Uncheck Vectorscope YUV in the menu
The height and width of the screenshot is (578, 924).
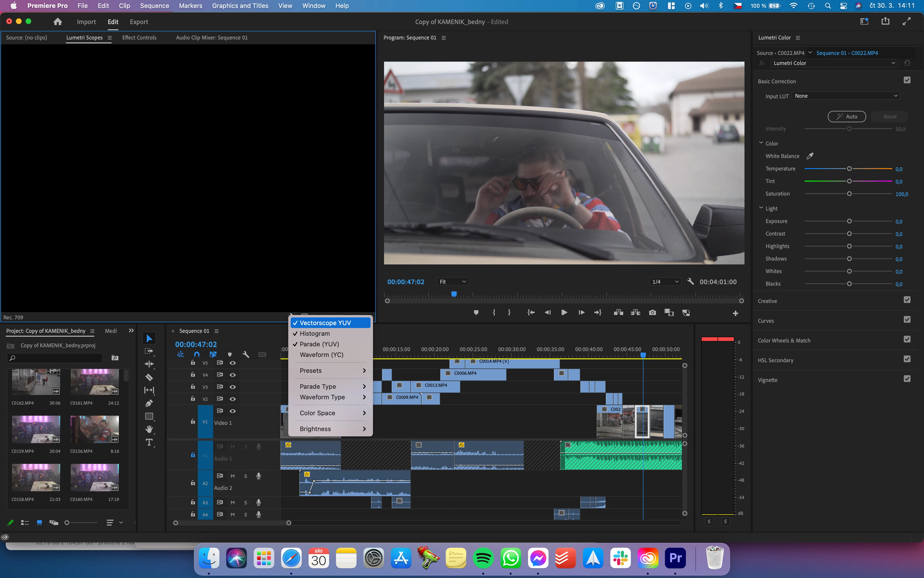click(x=331, y=323)
